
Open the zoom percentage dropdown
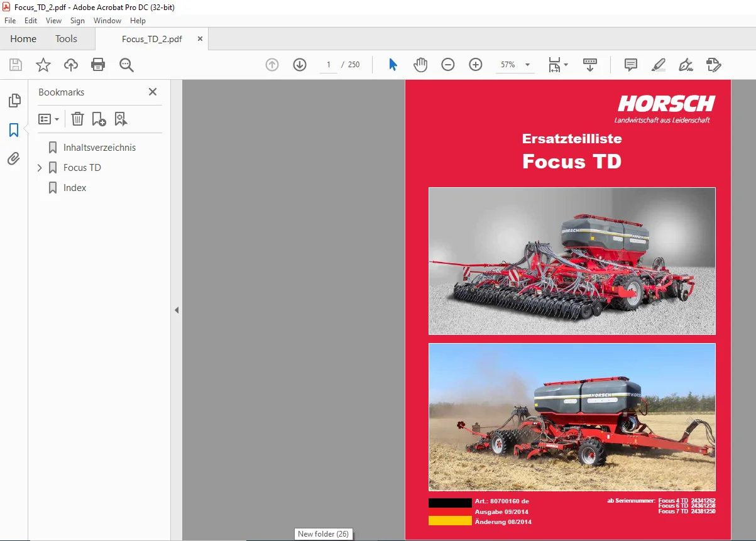click(527, 65)
